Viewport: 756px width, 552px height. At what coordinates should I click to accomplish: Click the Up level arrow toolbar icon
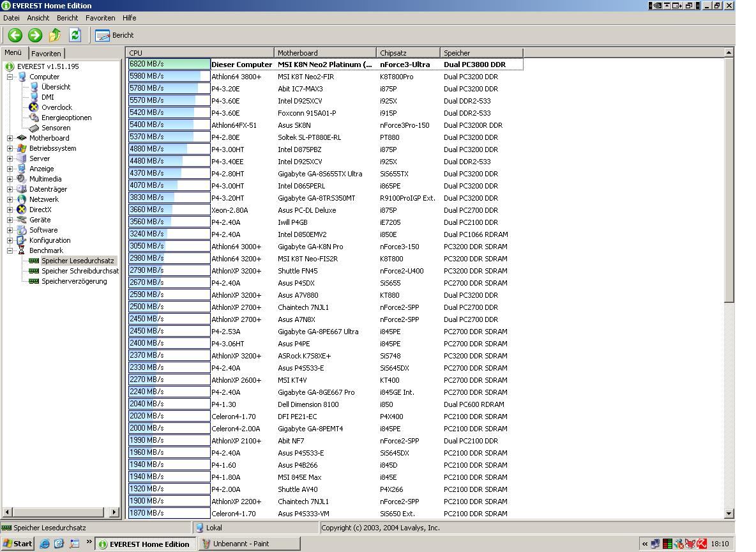pyautogui.click(x=54, y=35)
